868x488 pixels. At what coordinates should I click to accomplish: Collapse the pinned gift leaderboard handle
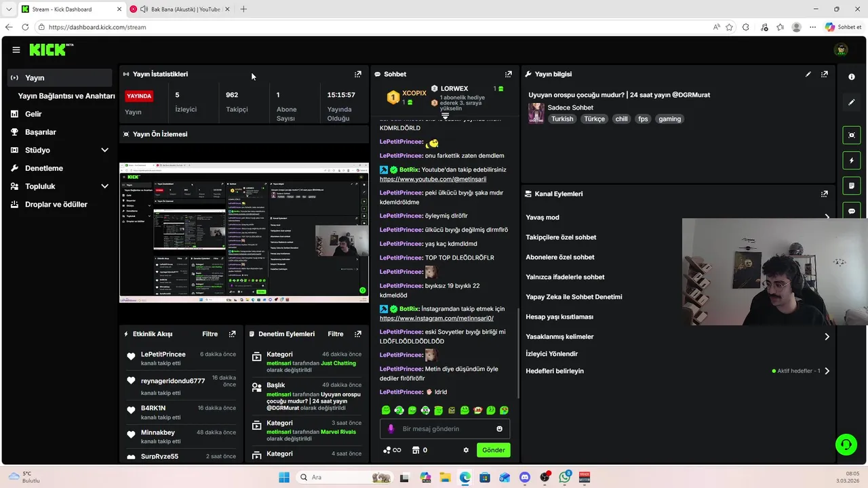(x=446, y=117)
